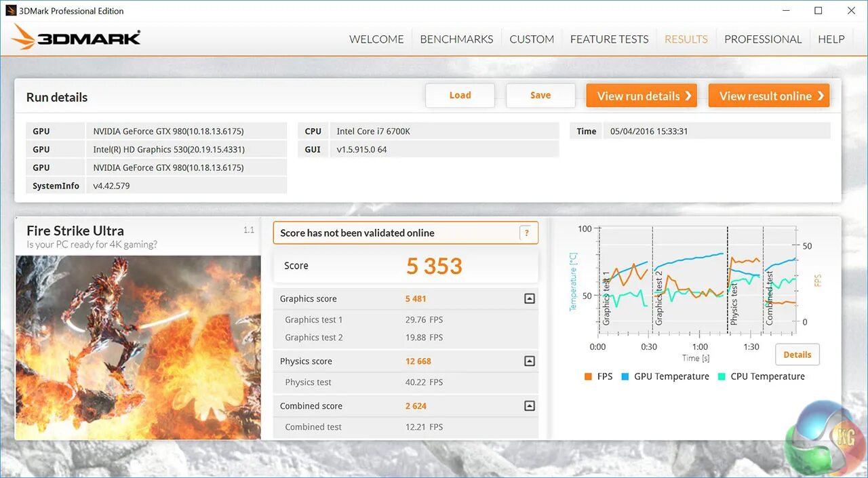Image resolution: width=868 pixels, height=478 pixels.
Task: Click the Graphics score value 5 481
Action: point(416,299)
